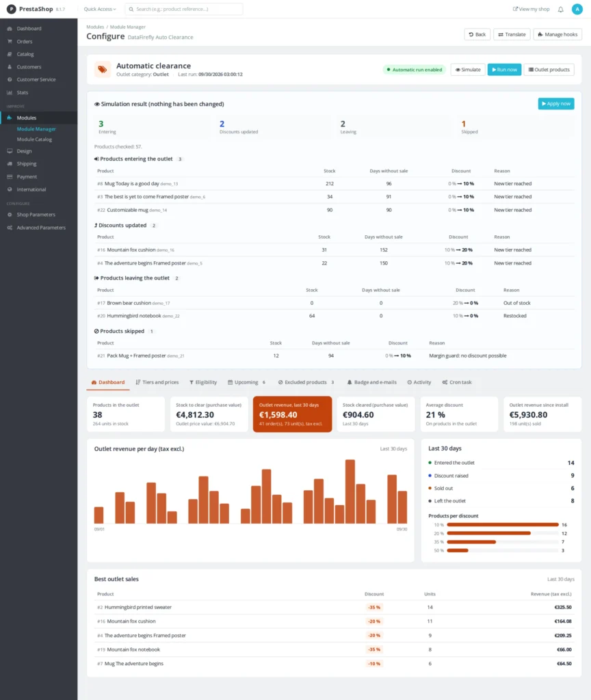This screenshot has width=591, height=700.
Task: Click the Design monitor icon
Action: click(x=10, y=151)
